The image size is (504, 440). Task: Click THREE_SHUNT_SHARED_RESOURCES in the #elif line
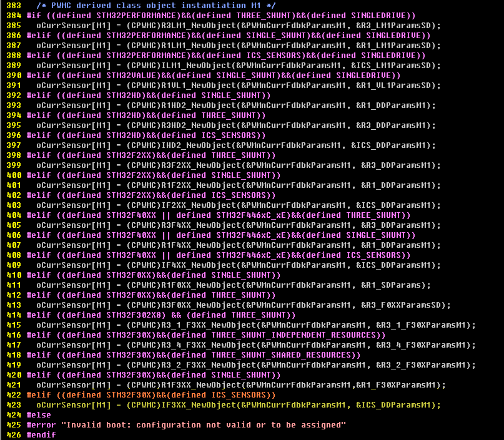(x=281, y=355)
